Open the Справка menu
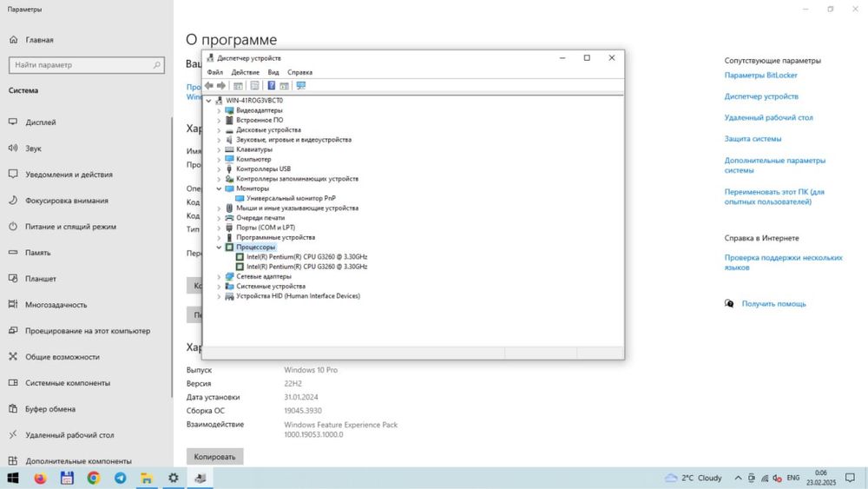 pos(300,73)
